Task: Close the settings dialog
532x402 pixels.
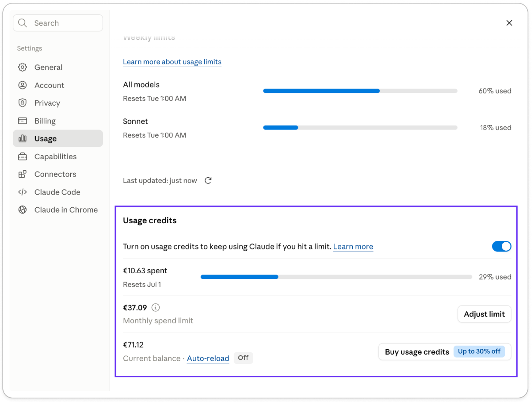Action: click(509, 23)
